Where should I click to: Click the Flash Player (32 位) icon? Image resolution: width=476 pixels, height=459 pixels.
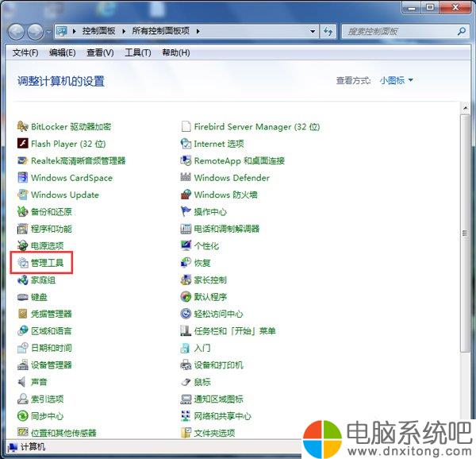tap(23, 144)
